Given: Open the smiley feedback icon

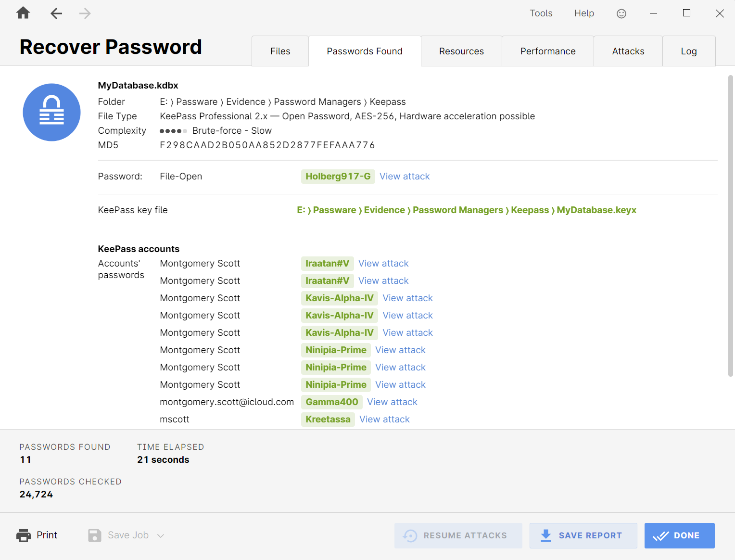Looking at the screenshot, I should (x=621, y=13).
